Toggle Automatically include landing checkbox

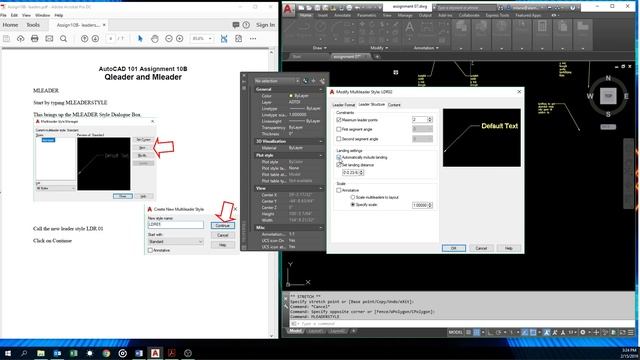pyautogui.click(x=339, y=157)
